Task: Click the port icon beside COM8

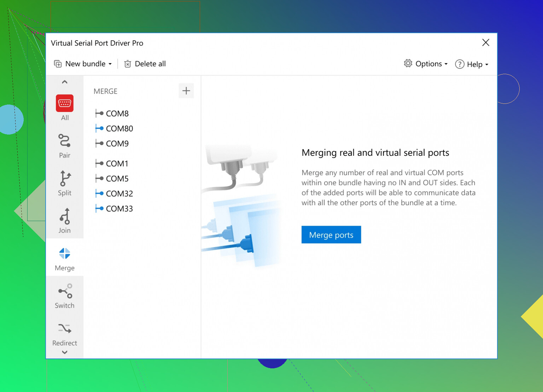Action: tap(99, 113)
